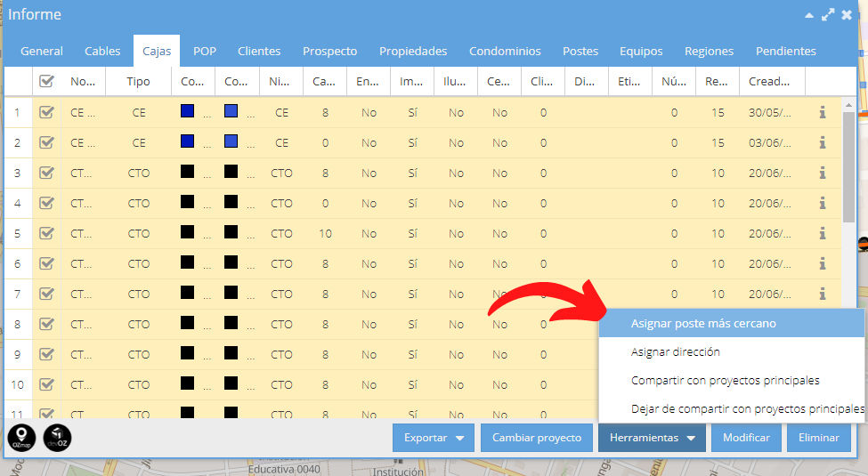Uncheck the checkbox in row 2
This screenshot has height=476, width=868.
[46, 142]
